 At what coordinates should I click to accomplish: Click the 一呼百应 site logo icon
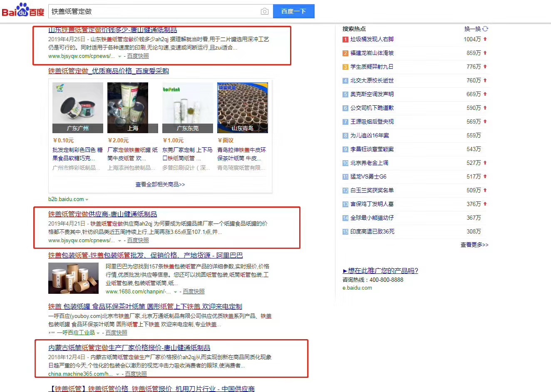tap(52, 333)
